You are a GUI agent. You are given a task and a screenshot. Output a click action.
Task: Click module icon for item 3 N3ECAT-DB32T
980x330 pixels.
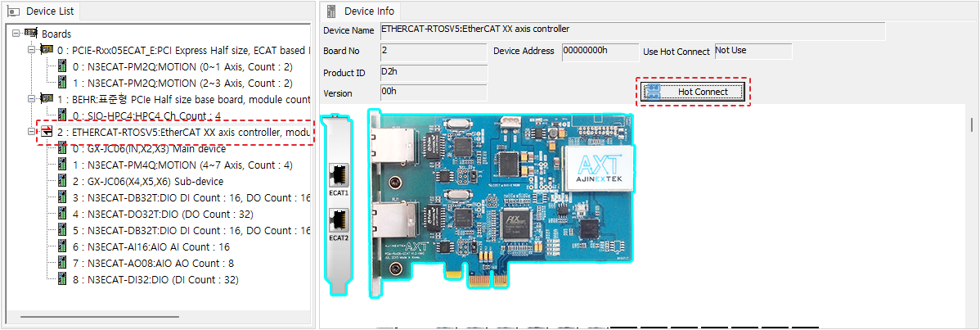click(62, 197)
